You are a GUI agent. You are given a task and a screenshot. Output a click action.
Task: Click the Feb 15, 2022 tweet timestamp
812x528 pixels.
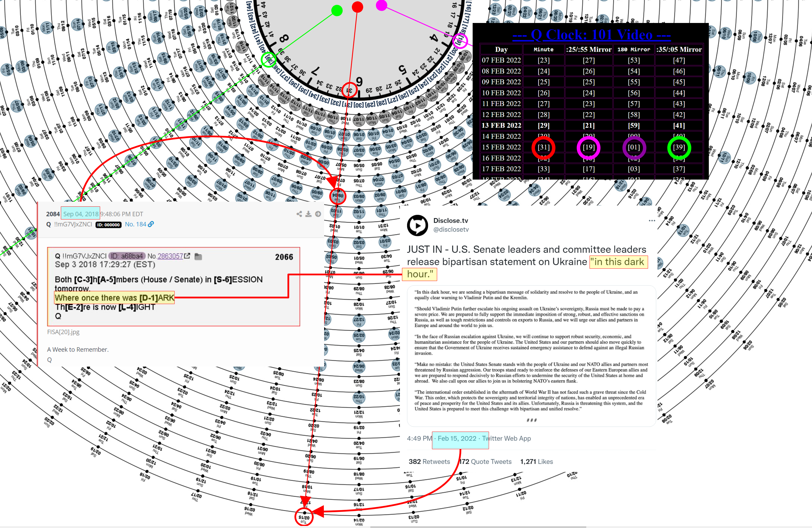pos(457,438)
